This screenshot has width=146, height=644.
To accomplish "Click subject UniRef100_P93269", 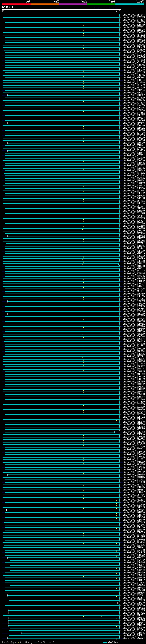I will pos(134,301).
